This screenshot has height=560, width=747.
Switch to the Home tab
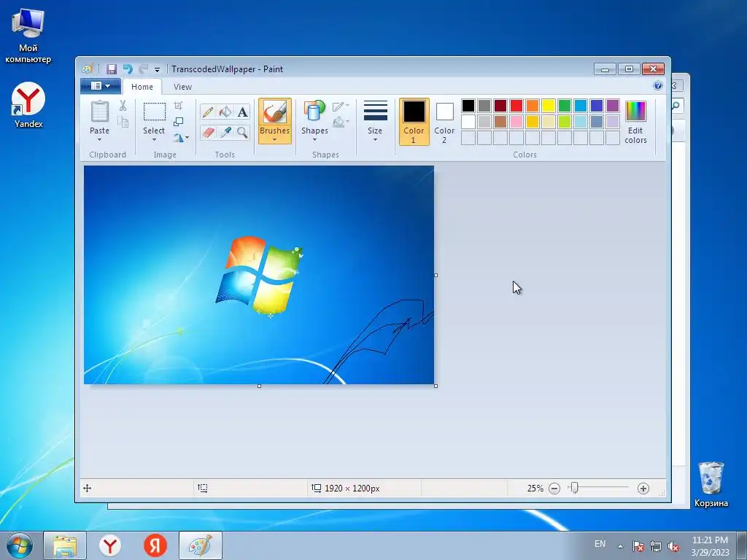pos(142,87)
